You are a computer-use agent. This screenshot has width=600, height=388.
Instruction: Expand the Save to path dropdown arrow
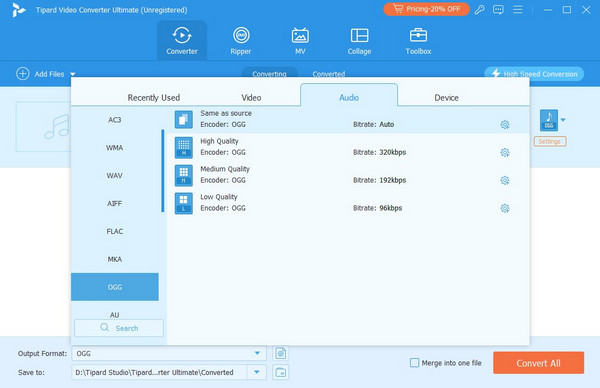tap(257, 372)
